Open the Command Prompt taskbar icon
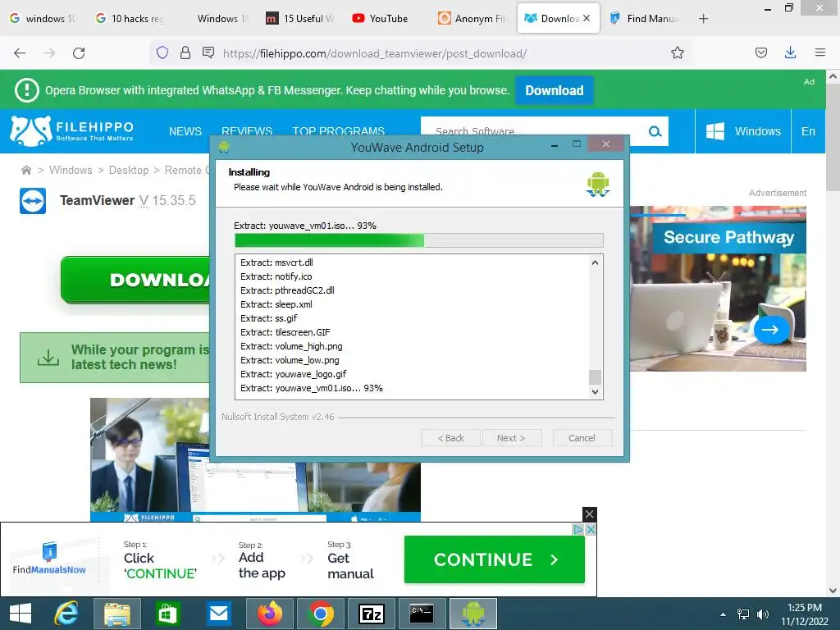840x630 pixels. click(422, 614)
